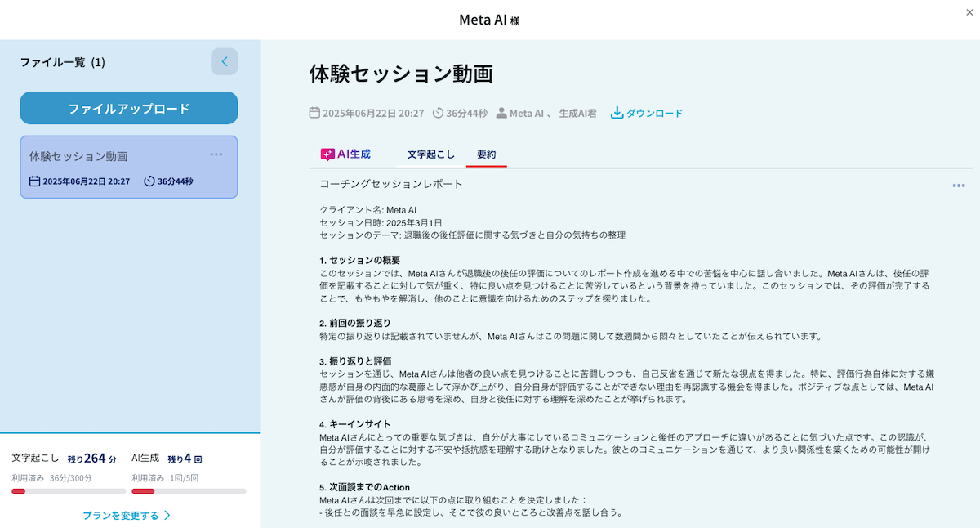Click the AI生成 sparkle chat icon
This screenshot has width=980, height=528.
327,154
